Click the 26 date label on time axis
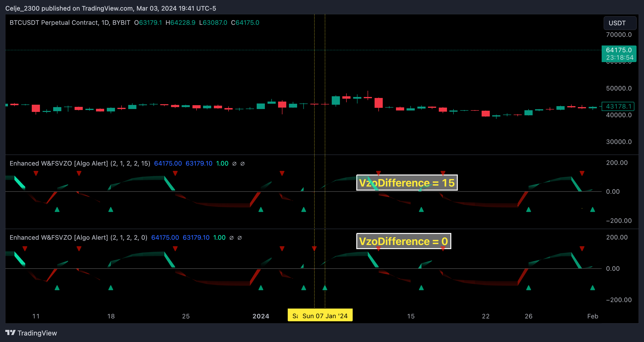 coord(529,316)
